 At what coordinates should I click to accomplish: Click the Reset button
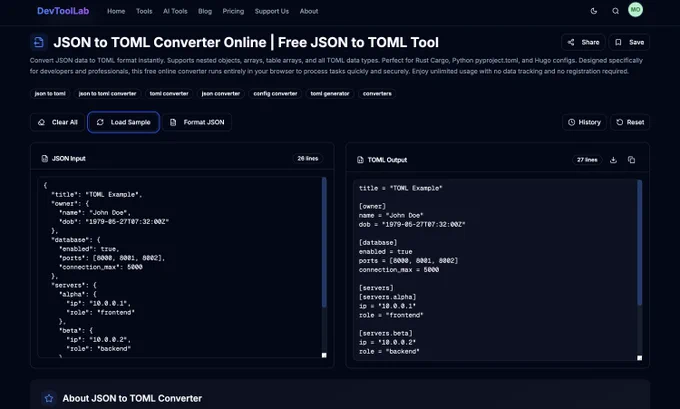630,122
